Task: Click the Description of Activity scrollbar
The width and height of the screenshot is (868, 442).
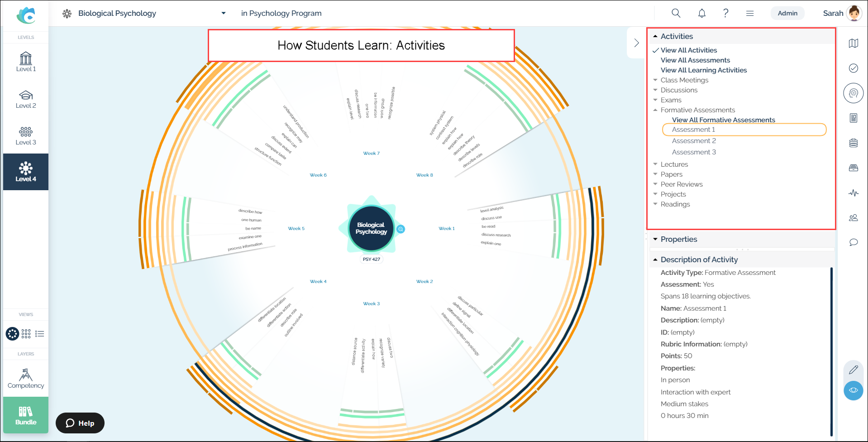Action: pyautogui.click(x=831, y=351)
